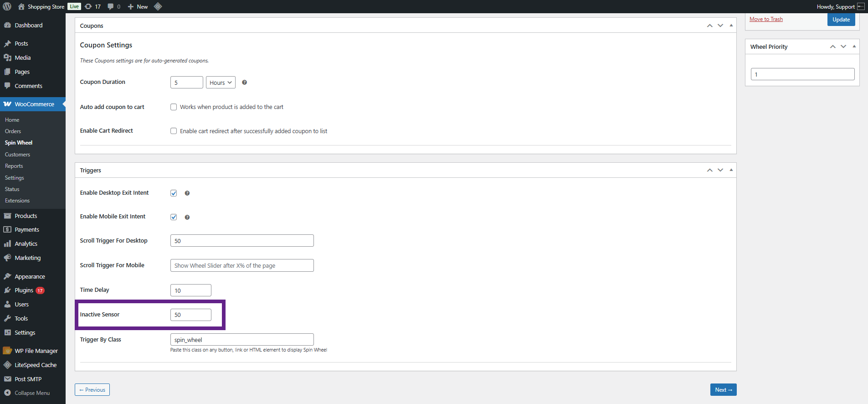Click the Dashboard gauge icon in sidebar
Viewport: 868px width, 404px height.
7,26
